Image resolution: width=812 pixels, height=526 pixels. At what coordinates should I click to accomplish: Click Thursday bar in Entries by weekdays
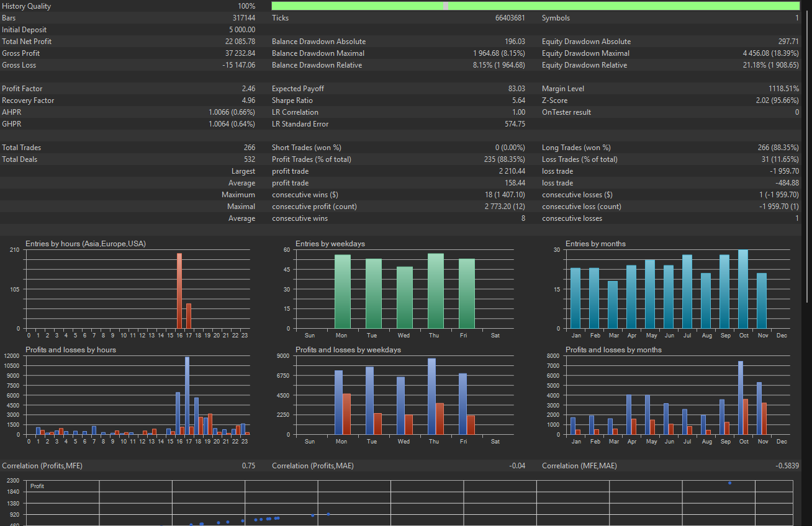click(x=435, y=290)
